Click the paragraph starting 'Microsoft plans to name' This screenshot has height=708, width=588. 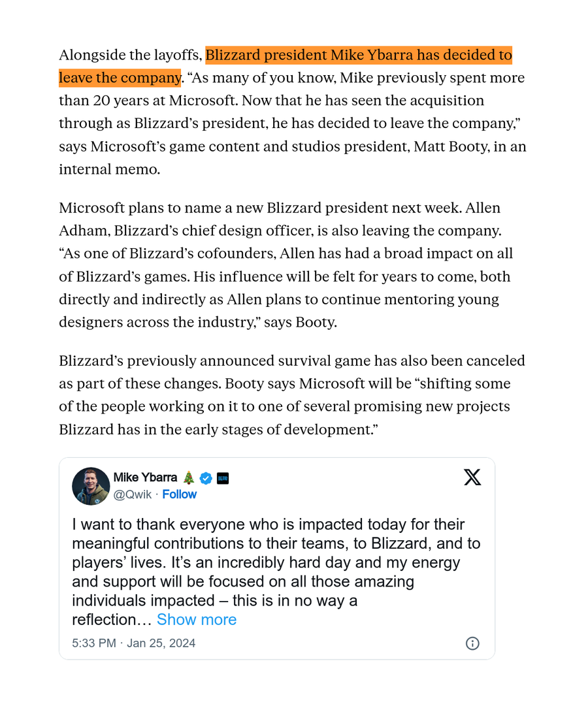pyautogui.click(x=286, y=265)
